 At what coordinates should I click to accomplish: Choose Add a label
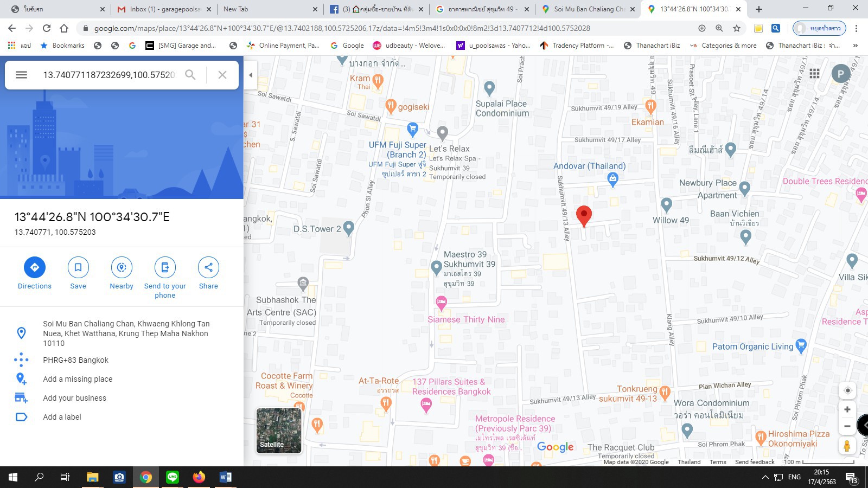(x=62, y=417)
